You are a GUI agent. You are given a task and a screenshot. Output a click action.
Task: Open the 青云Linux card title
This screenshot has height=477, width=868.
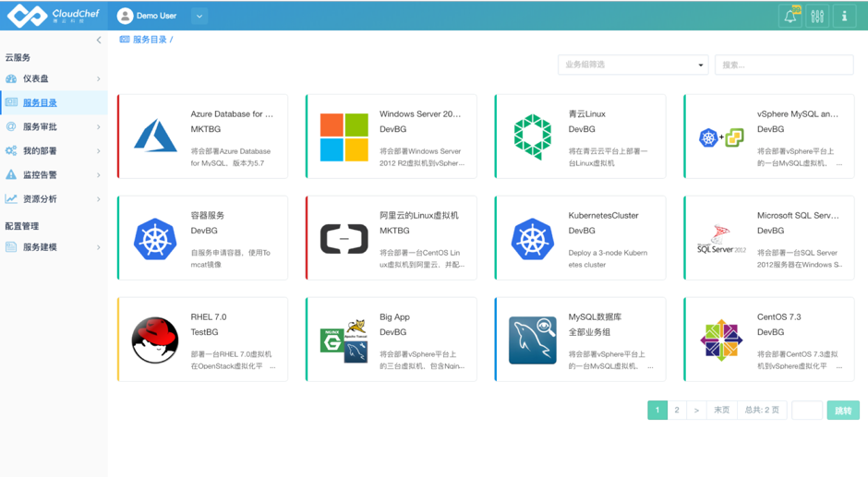tap(586, 114)
